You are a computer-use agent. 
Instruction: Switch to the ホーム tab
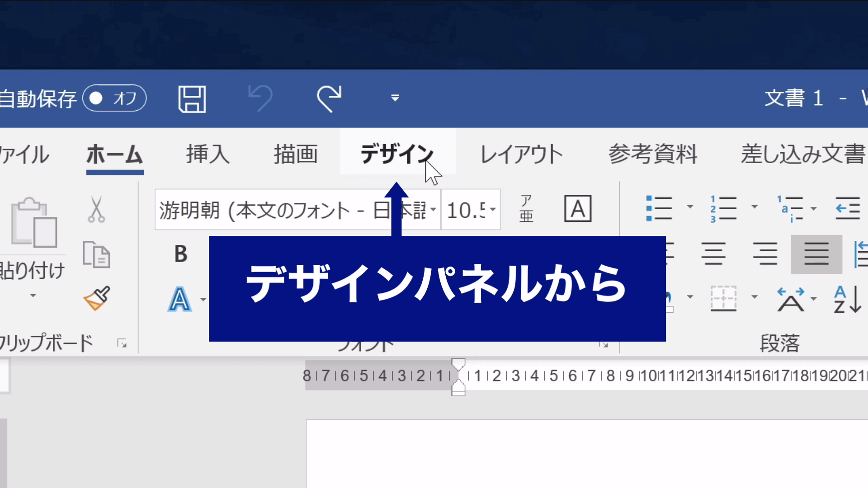(115, 155)
